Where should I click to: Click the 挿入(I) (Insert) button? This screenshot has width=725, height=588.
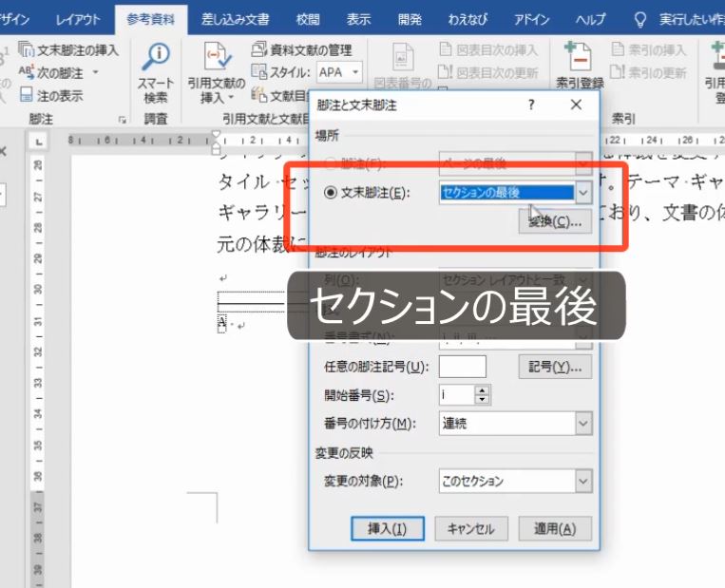pyautogui.click(x=388, y=528)
